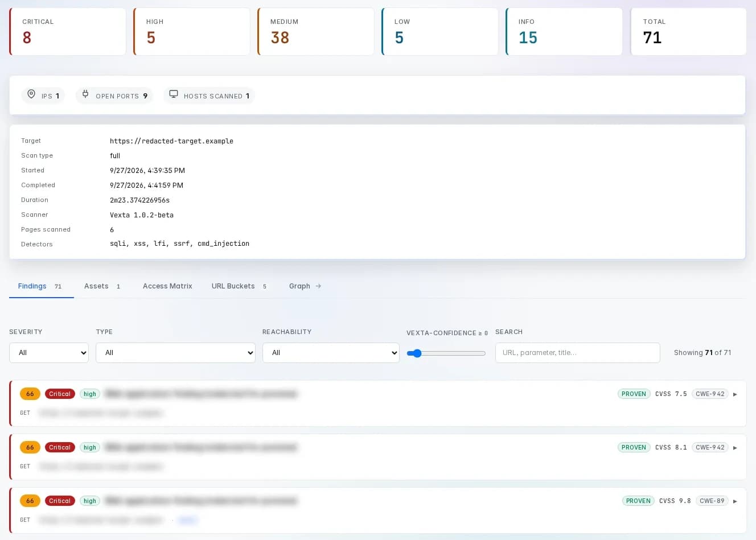Click the IPS 1 chip

pos(43,96)
